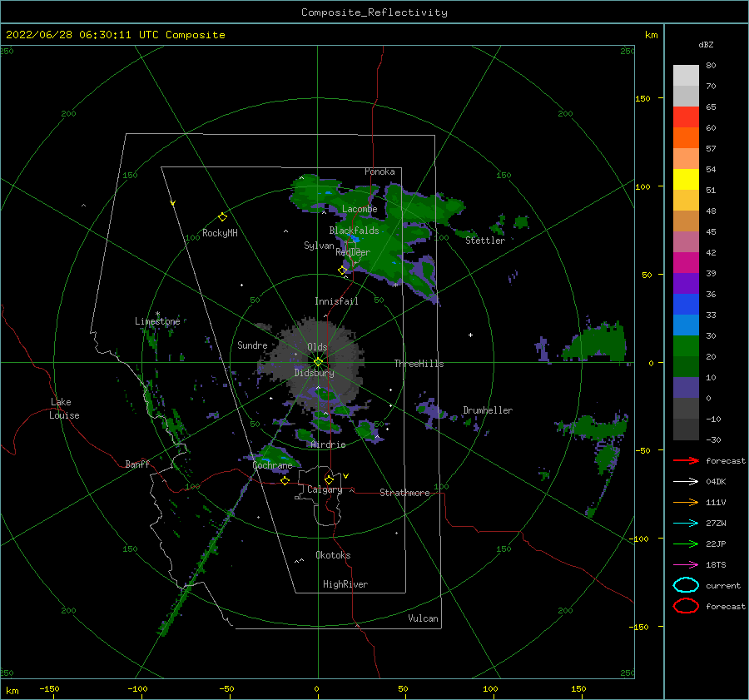Image resolution: width=749 pixels, height=700 pixels.
Task: Click the Lacombe label
Action: pos(360,209)
